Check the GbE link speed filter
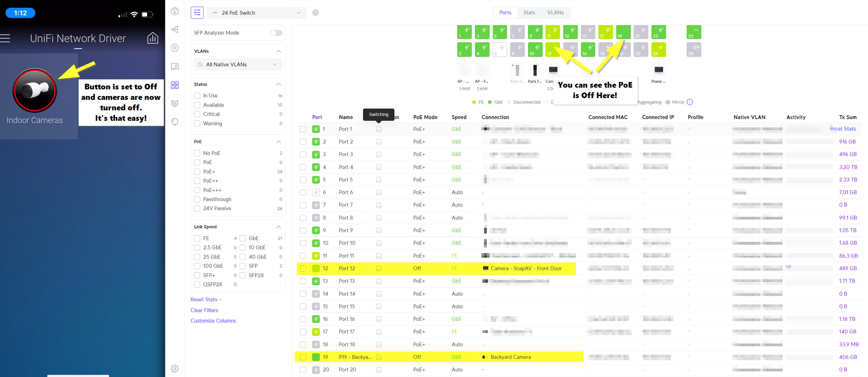868x377 pixels. (x=243, y=238)
